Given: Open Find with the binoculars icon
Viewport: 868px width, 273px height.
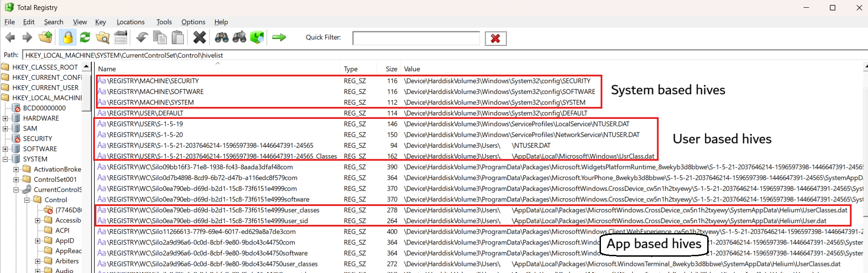Looking at the screenshot, I should click(222, 37).
